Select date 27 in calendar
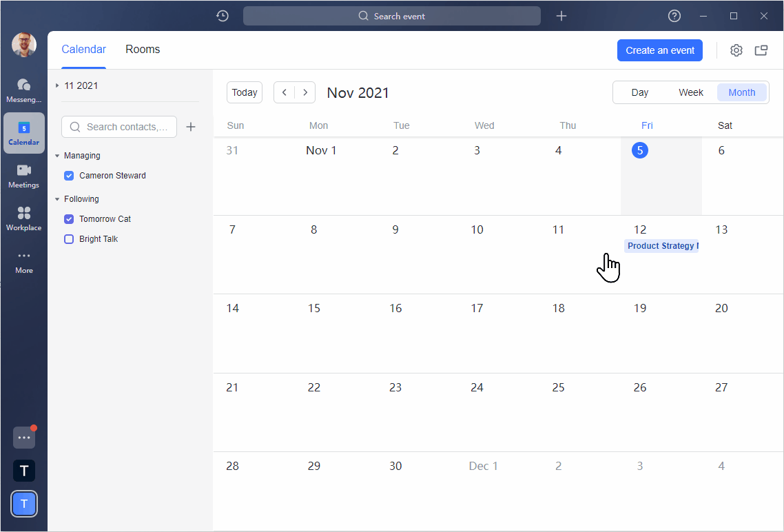 [721, 387]
